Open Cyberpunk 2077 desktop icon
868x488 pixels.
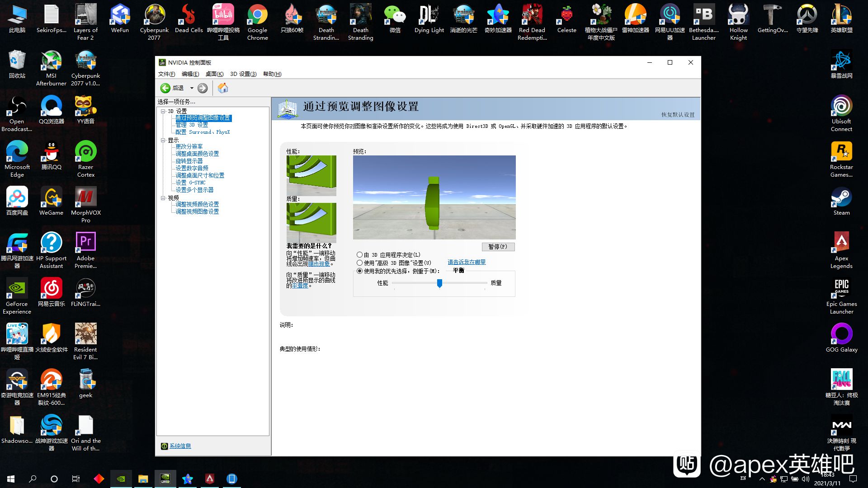pos(154,22)
